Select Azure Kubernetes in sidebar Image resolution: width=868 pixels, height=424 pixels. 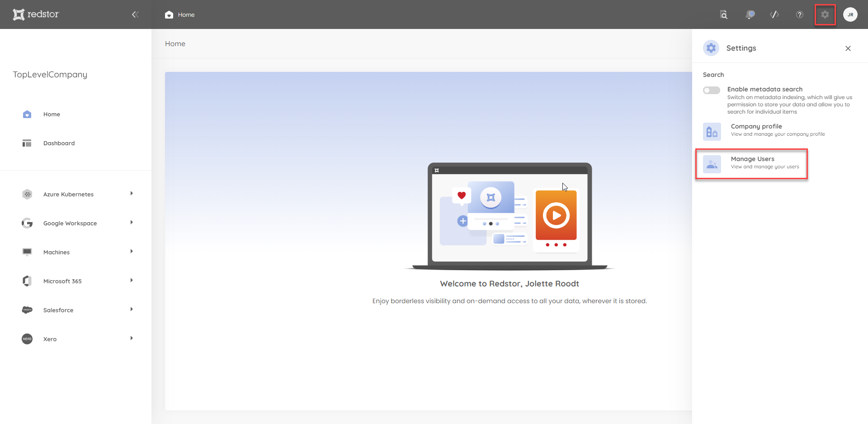(68, 195)
